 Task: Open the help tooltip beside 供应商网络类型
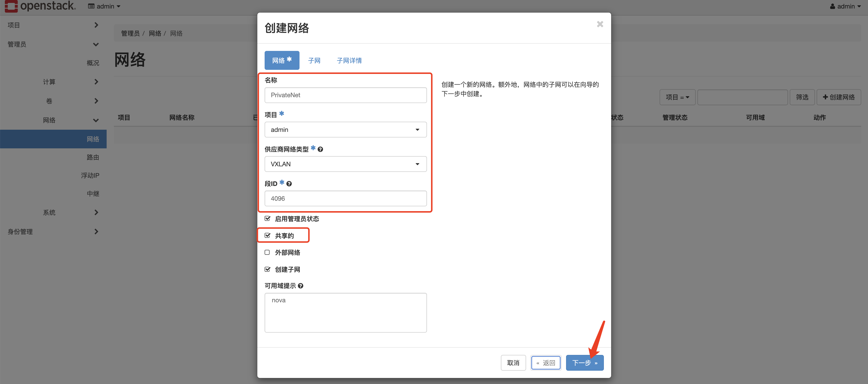tap(320, 149)
